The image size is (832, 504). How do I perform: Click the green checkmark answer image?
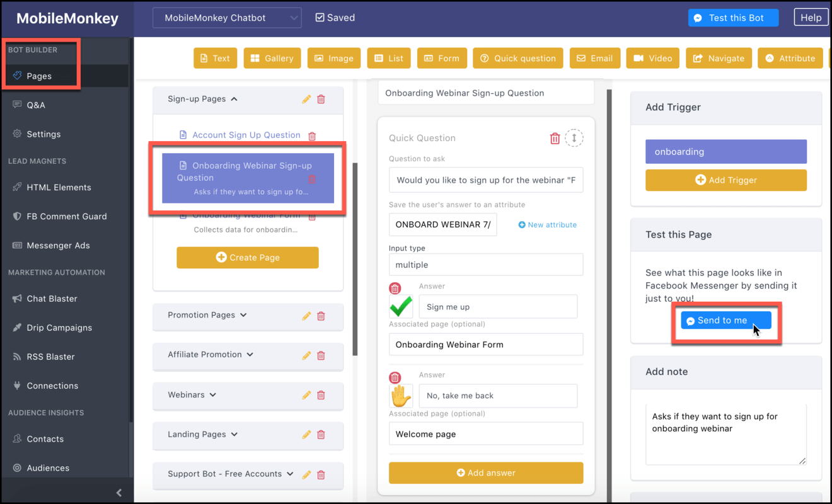coord(401,307)
